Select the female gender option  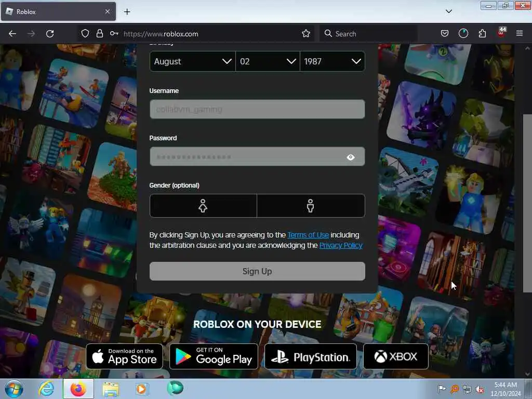click(x=203, y=206)
